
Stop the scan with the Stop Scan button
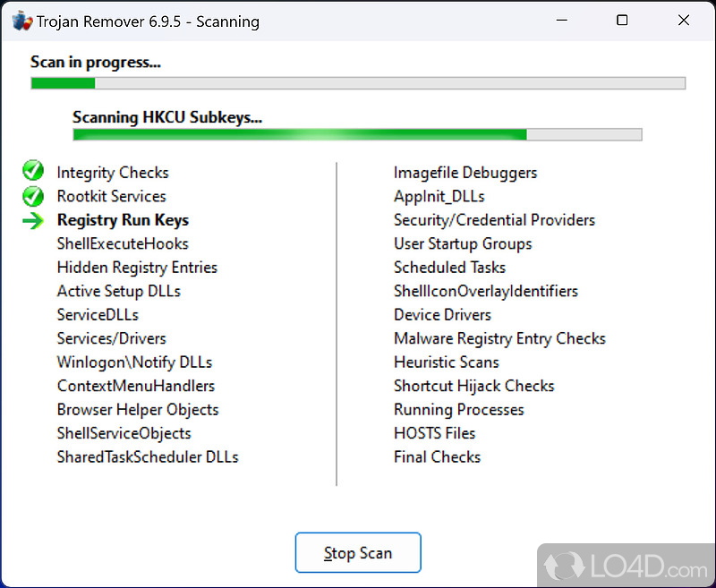click(x=358, y=552)
